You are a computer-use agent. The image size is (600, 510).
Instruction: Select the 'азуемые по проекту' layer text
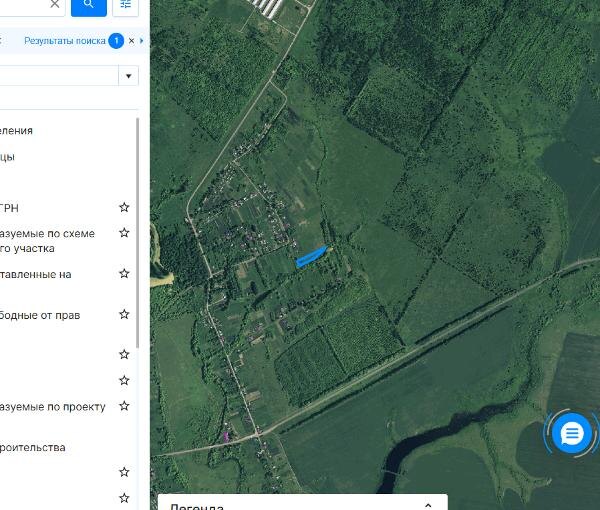coord(52,407)
